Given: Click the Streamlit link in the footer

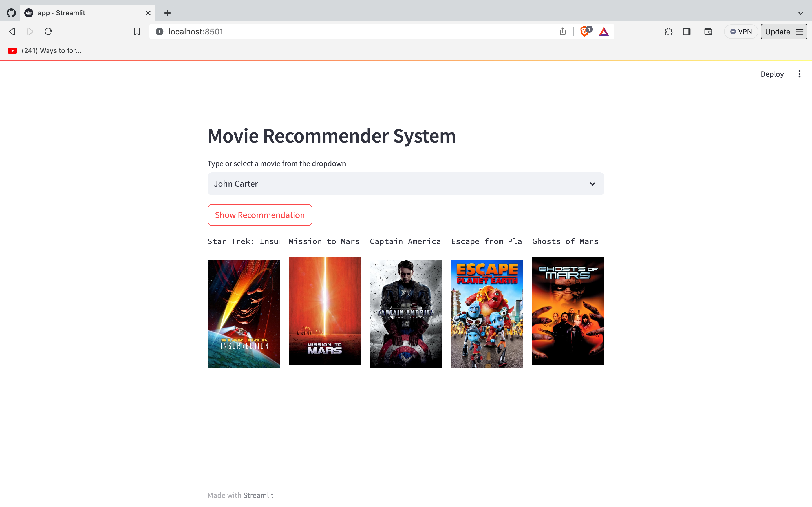Looking at the screenshot, I should (x=258, y=495).
